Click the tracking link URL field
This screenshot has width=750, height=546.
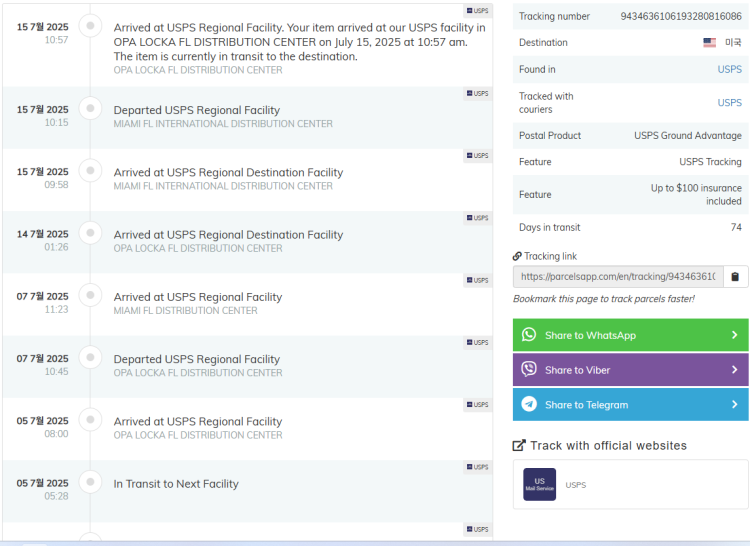[x=618, y=277]
